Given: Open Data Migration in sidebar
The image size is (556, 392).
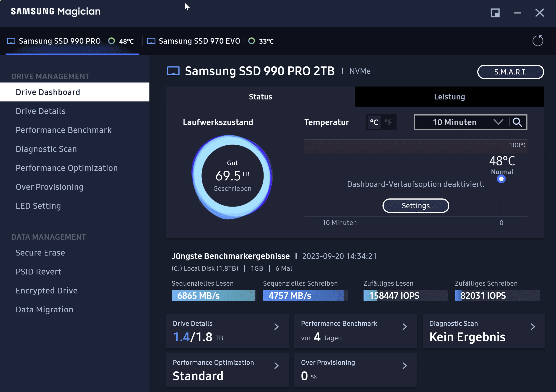Looking at the screenshot, I should click(x=74, y=309).
